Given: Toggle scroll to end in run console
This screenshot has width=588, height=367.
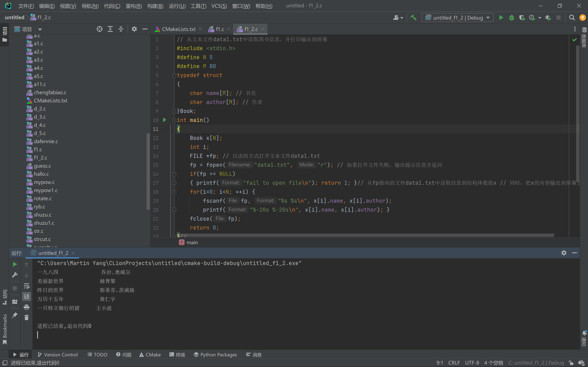Looking at the screenshot, I should pyautogui.click(x=27, y=296).
